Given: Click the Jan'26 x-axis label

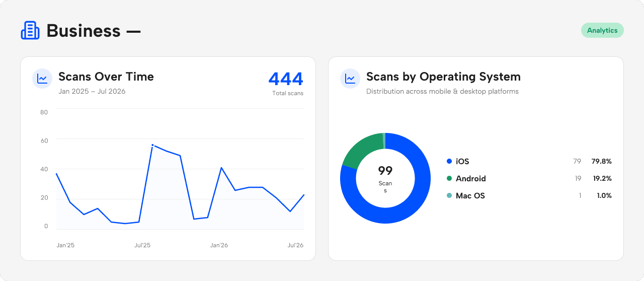Looking at the screenshot, I should (x=219, y=245).
